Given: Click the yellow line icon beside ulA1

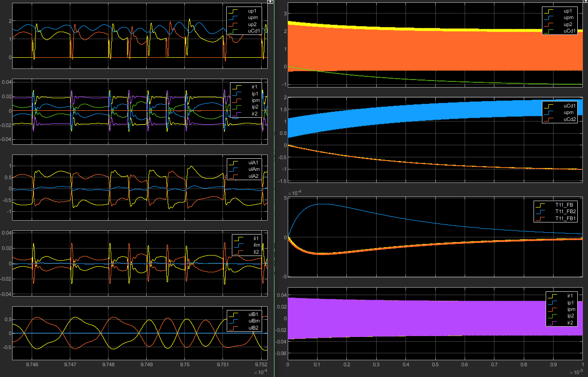Looking at the screenshot, I should click(233, 162).
